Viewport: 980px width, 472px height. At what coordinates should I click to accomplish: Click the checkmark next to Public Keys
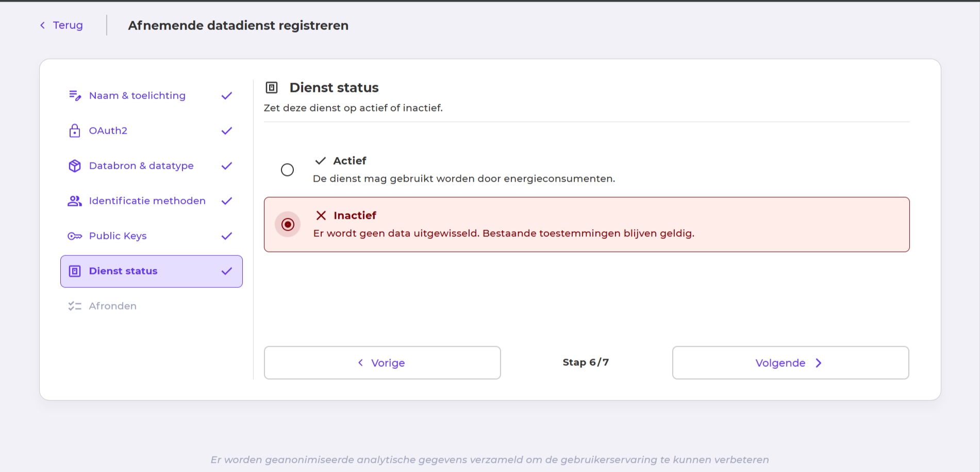pyautogui.click(x=226, y=236)
